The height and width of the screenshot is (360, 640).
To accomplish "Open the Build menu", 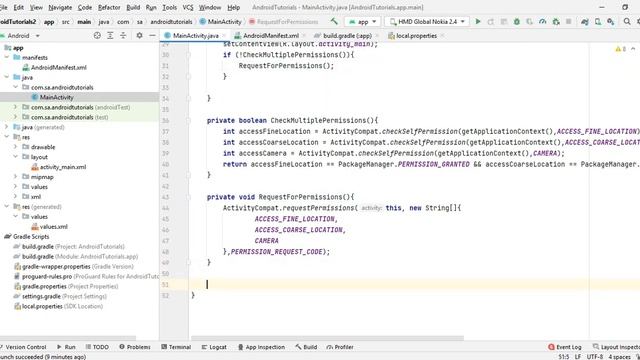I will click(133, 7).
